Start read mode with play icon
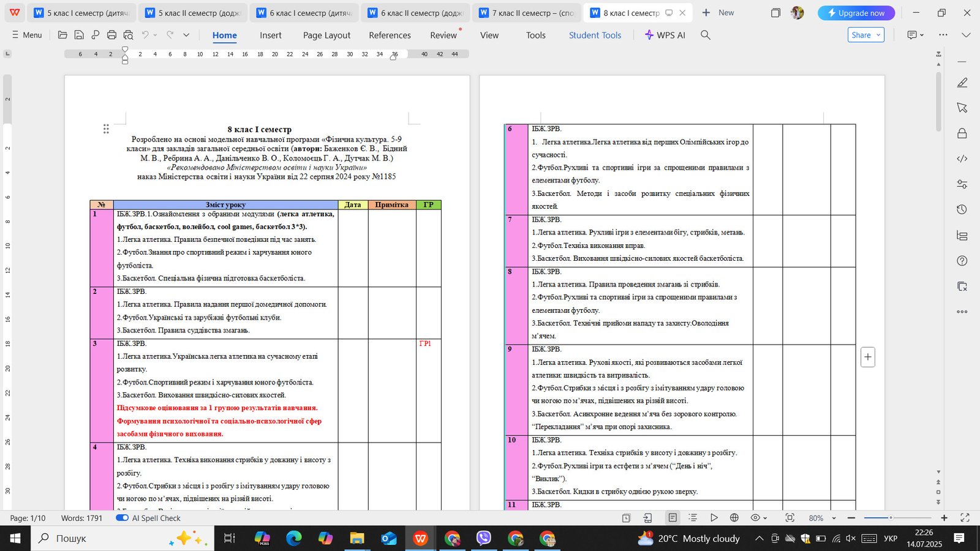The height and width of the screenshot is (551, 980). click(x=714, y=518)
